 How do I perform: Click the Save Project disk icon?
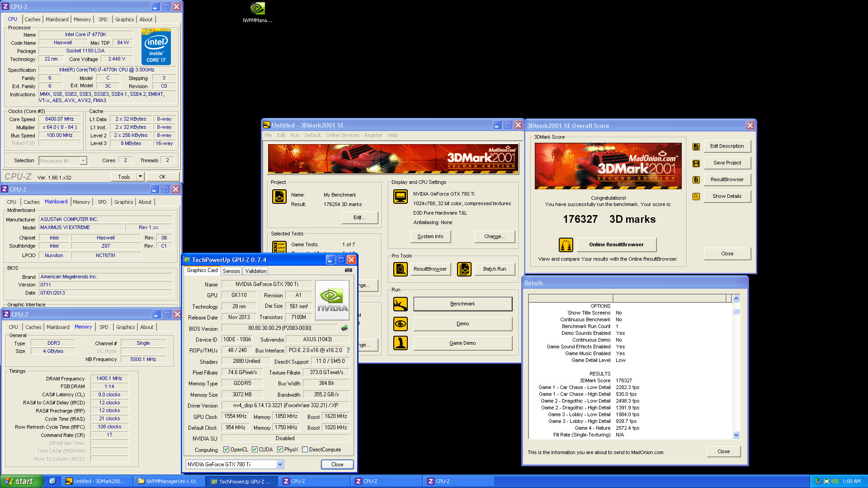click(x=696, y=163)
